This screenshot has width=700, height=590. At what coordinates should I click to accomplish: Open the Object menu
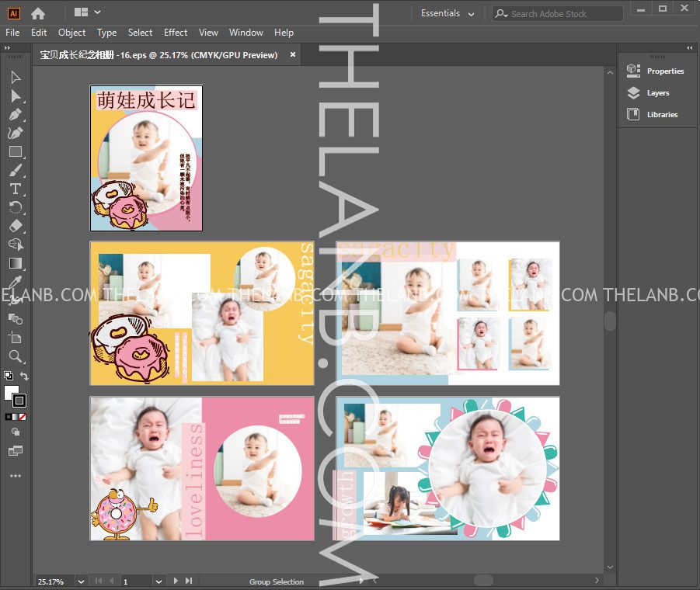[x=71, y=33]
